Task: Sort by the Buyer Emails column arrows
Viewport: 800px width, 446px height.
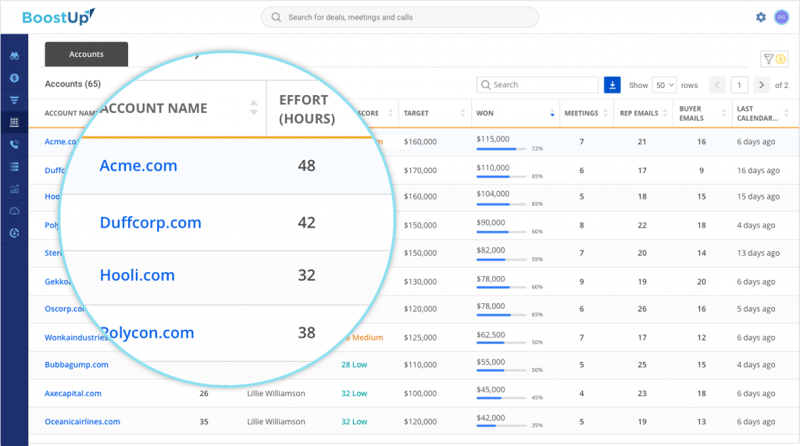Action: click(724, 113)
